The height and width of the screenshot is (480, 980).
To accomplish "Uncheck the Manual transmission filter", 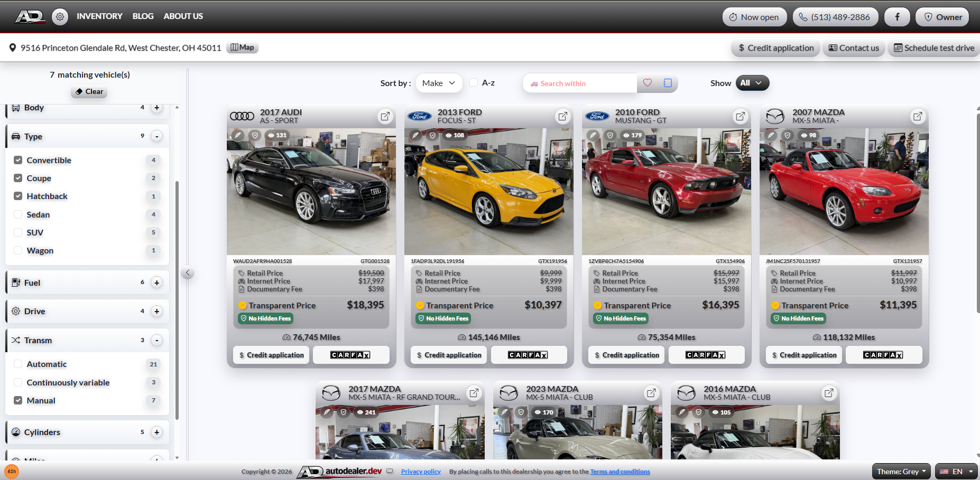I will point(18,400).
